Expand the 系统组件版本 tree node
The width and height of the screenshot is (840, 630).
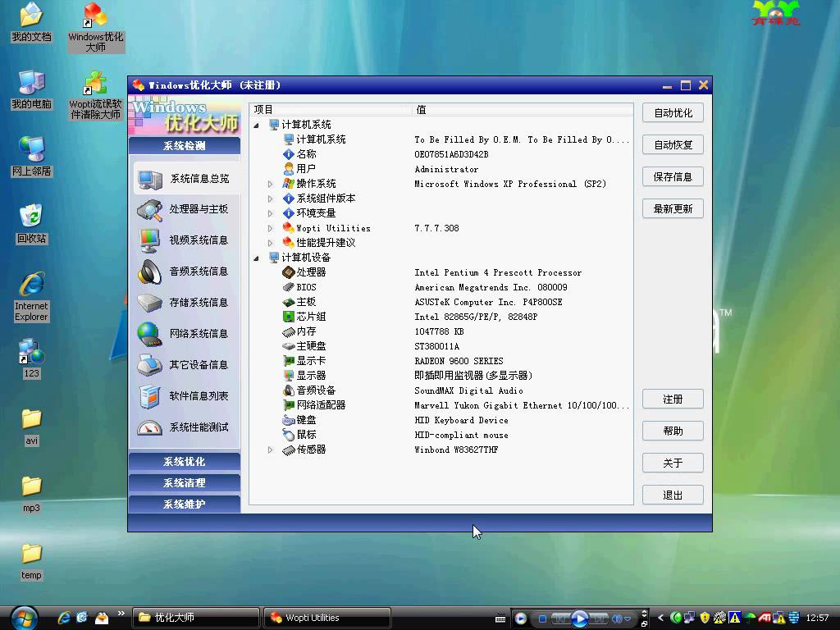271,199
